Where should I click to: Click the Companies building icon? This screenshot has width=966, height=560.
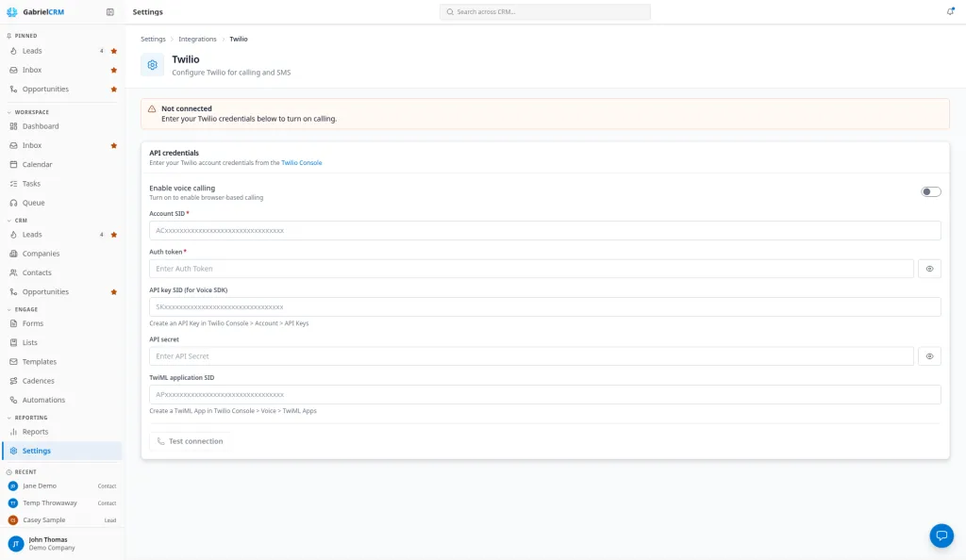pyautogui.click(x=13, y=254)
